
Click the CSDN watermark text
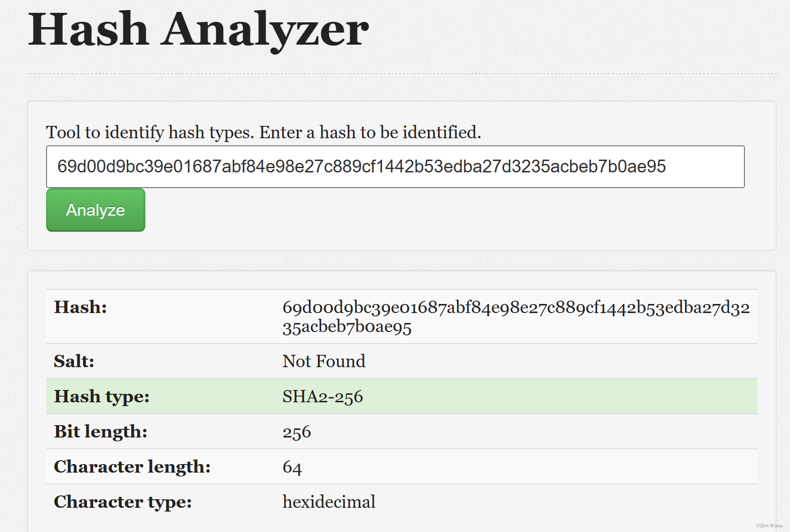(769, 526)
